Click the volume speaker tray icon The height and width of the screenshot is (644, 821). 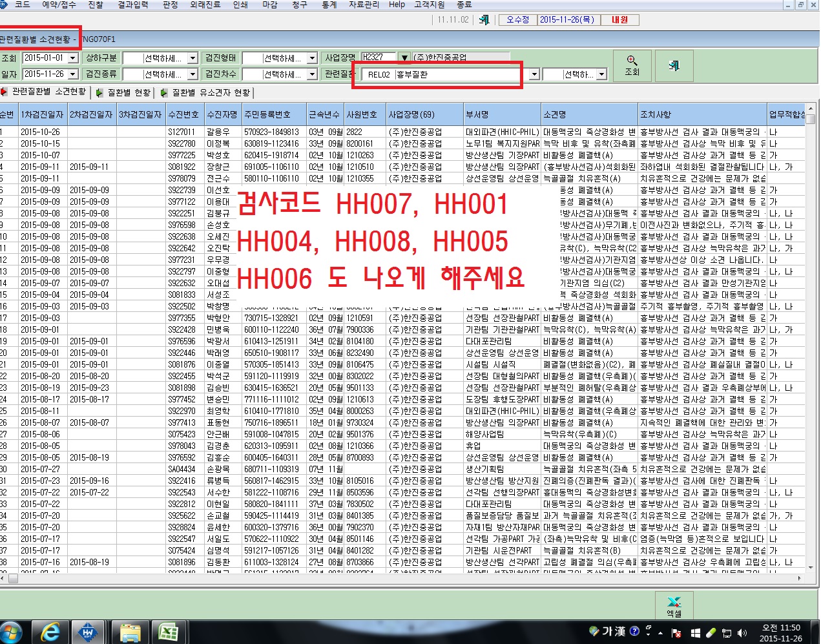(x=742, y=632)
